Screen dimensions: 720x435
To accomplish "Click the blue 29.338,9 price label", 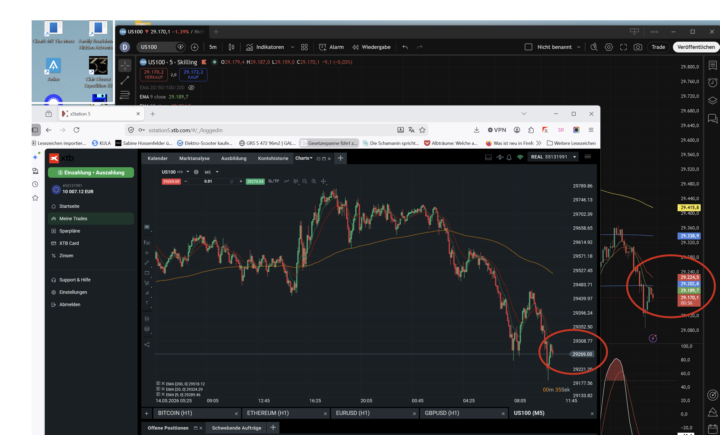I will click(689, 236).
